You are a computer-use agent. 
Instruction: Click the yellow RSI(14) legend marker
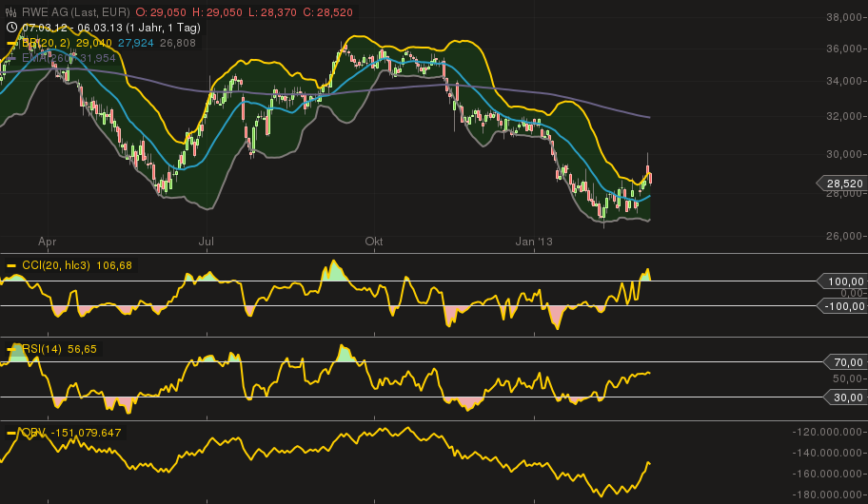[11, 350]
